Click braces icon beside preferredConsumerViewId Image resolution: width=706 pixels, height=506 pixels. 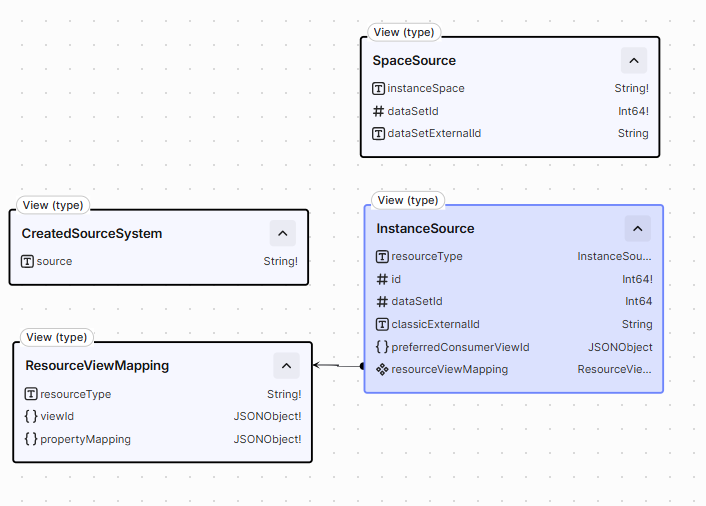[x=382, y=347]
